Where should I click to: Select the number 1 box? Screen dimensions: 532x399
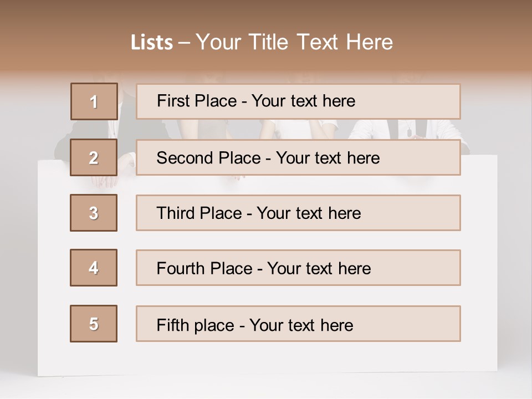pyautogui.click(x=94, y=101)
